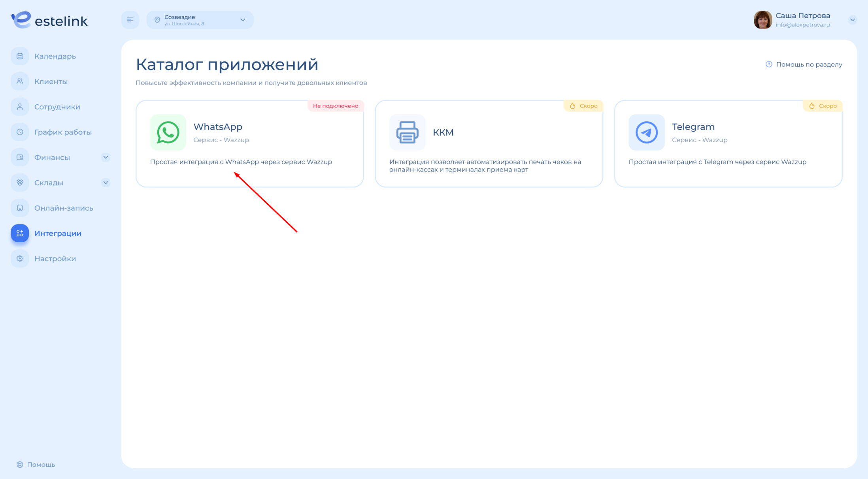
Task: Go to Календарь menu item
Action: pos(55,56)
